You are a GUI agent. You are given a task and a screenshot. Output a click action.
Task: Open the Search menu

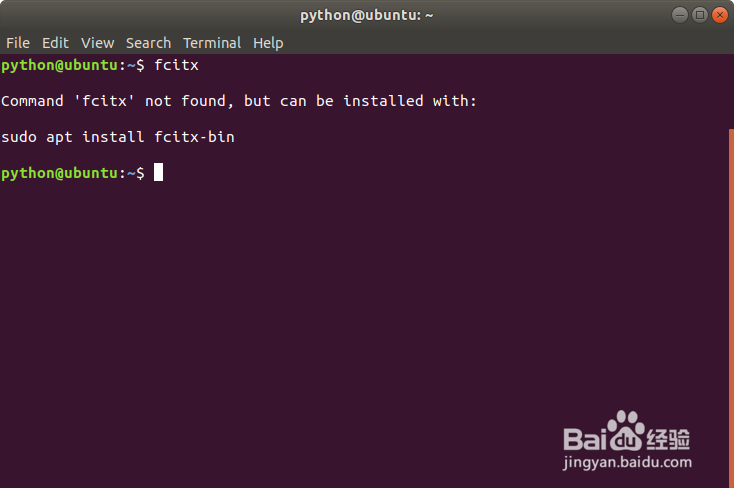(148, 43)
